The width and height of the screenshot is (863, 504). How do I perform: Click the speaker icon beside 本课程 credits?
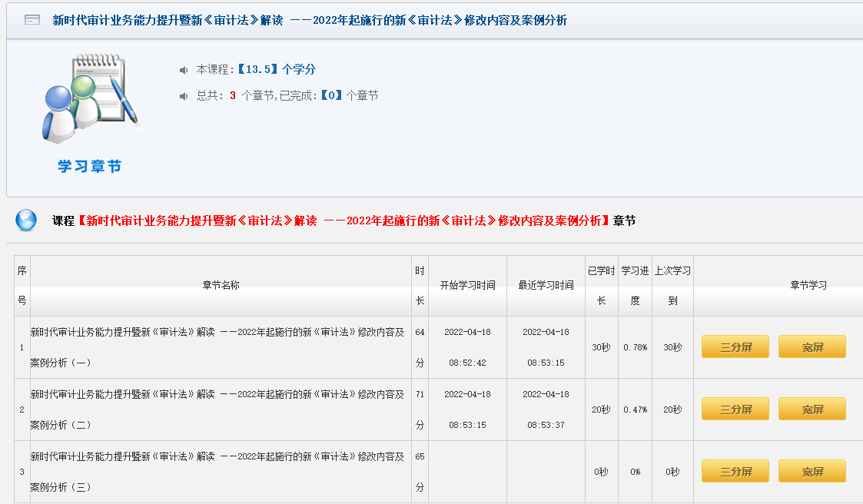point(184,70)
